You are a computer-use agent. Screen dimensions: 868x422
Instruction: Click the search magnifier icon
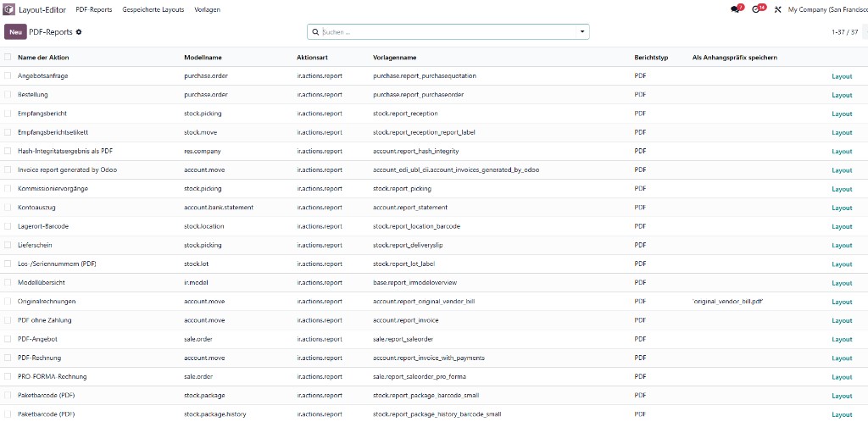point(315,32)
